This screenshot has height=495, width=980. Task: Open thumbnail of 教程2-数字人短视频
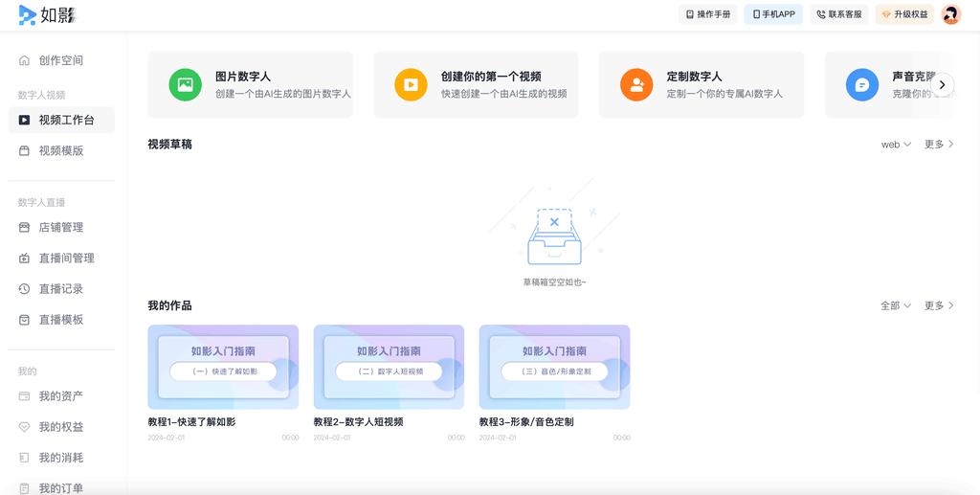pos(389,367)
